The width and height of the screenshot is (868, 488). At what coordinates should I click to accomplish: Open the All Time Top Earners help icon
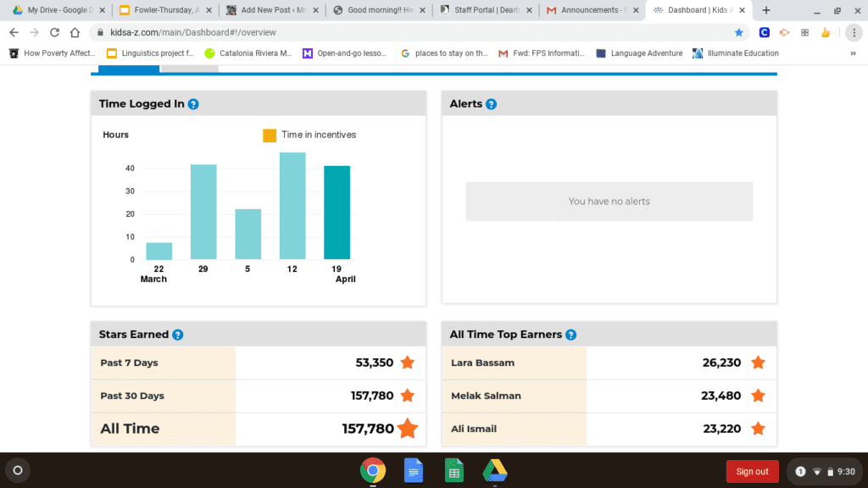pyautogui.click(x=570, y=335)
